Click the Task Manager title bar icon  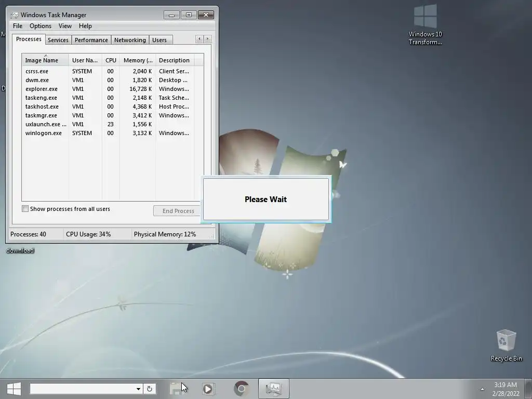click(x=14, y=15)
